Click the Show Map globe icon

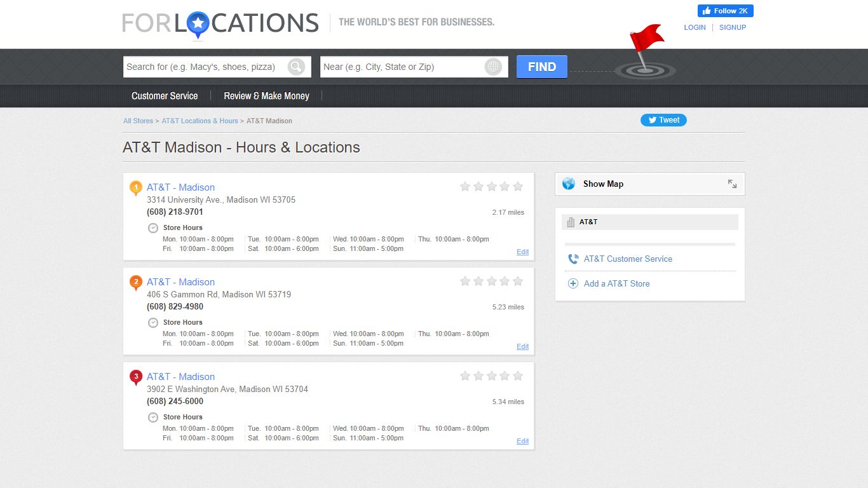[569, 184]
